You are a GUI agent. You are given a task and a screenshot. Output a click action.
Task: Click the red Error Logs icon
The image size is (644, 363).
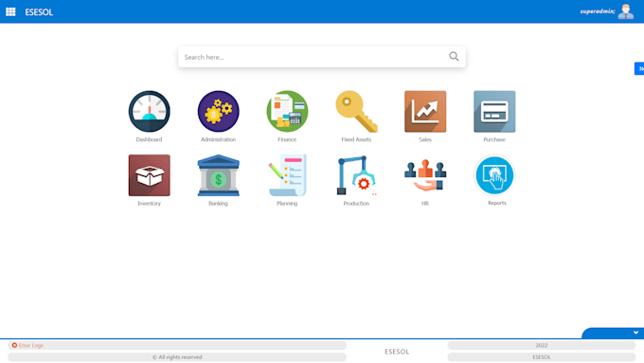14,345
